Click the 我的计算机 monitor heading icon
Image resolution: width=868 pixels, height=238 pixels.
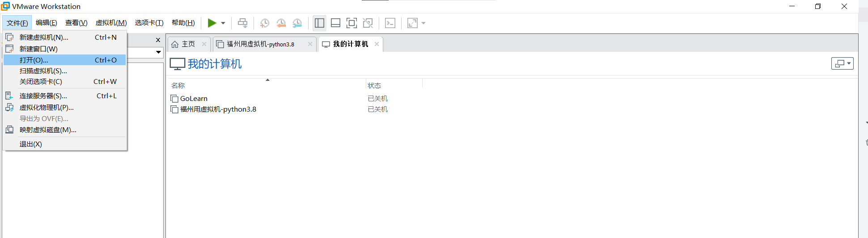[x=178, y=64]
